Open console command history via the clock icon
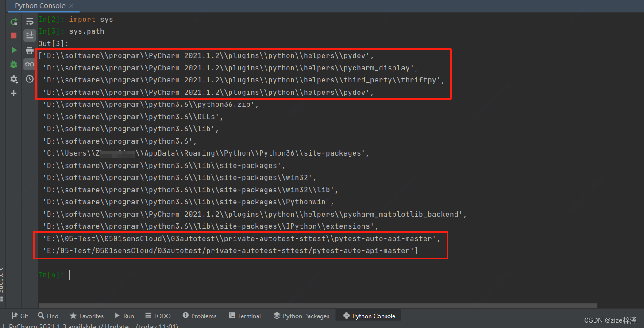 click(29, 79)
